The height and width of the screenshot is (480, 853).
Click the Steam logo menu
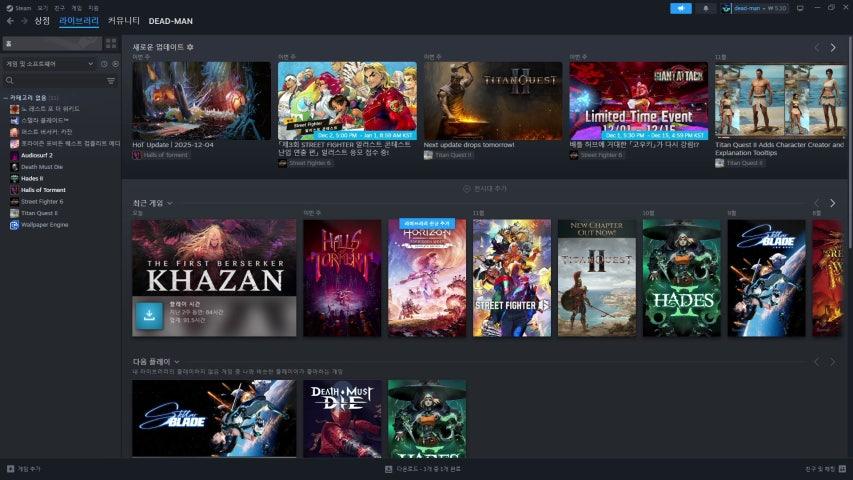(x=18, y=8)
